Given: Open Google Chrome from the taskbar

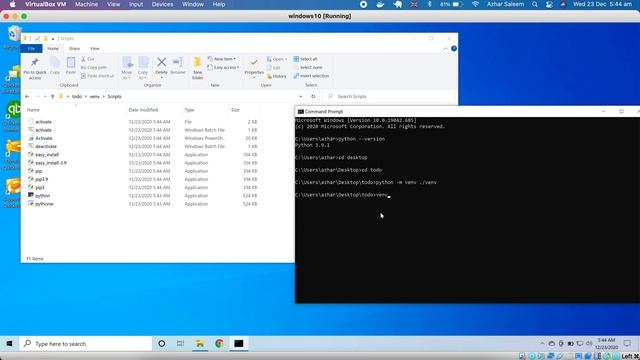Looking at the screenshot, I should [219, 344].
